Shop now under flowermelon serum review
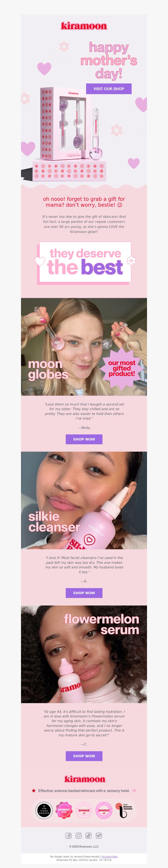The height and width of the screenshot is (868, 168). point(84,746)
